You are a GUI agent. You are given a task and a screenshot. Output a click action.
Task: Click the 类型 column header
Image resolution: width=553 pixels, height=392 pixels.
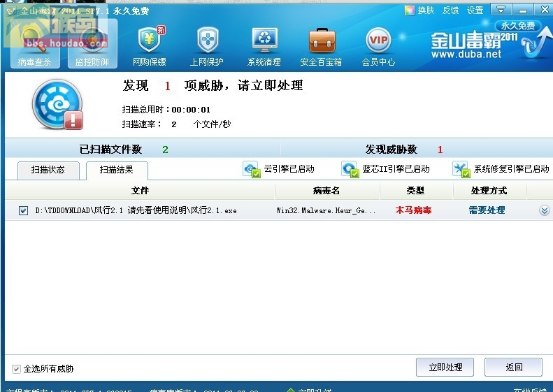(415, 191)
